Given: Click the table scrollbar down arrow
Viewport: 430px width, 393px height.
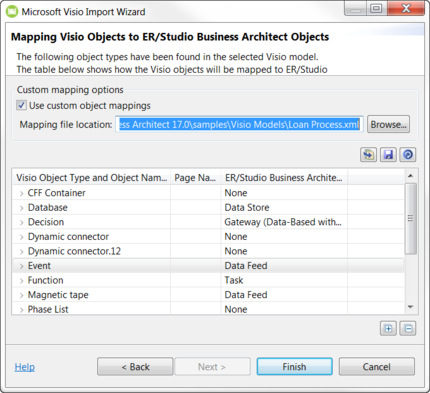Looking at the screenshot, I should point(411,307).
